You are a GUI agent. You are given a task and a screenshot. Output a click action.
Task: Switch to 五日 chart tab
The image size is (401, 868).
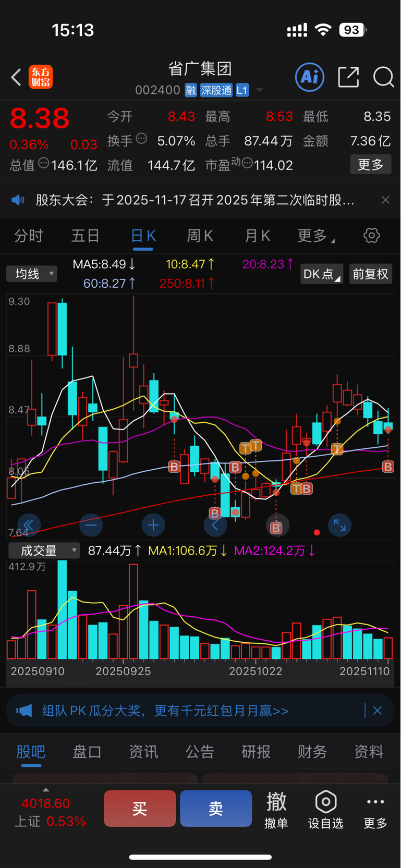(x=86, y=236)
